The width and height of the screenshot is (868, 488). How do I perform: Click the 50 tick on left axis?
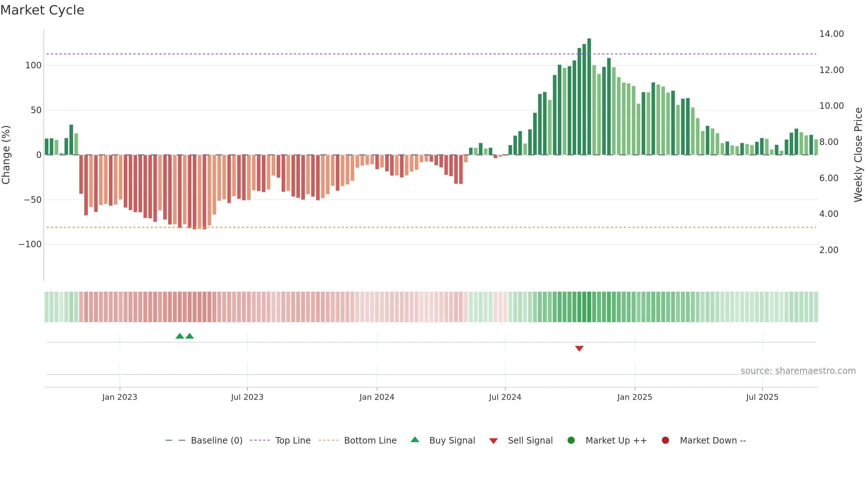pos(36,110)
